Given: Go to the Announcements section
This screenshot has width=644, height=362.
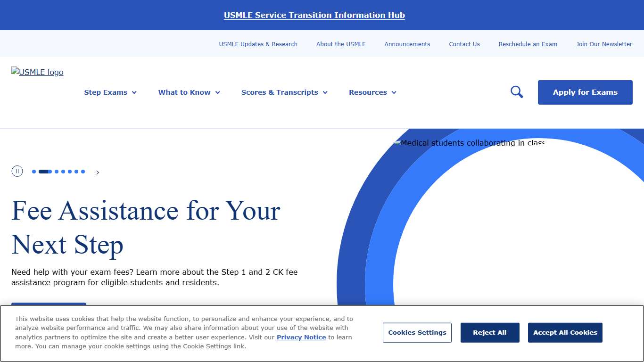Looking at the screenshot, I should coord(407,44).
